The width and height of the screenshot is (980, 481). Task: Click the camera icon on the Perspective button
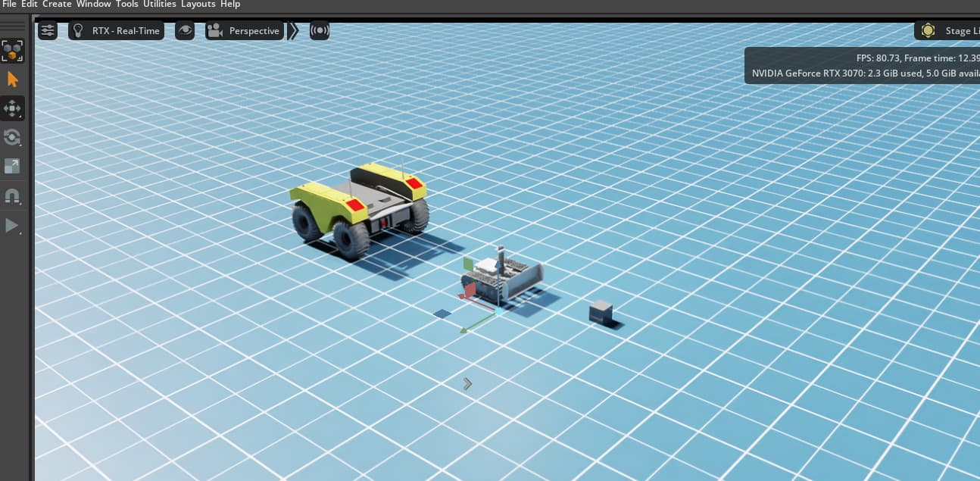click(215, 30)
